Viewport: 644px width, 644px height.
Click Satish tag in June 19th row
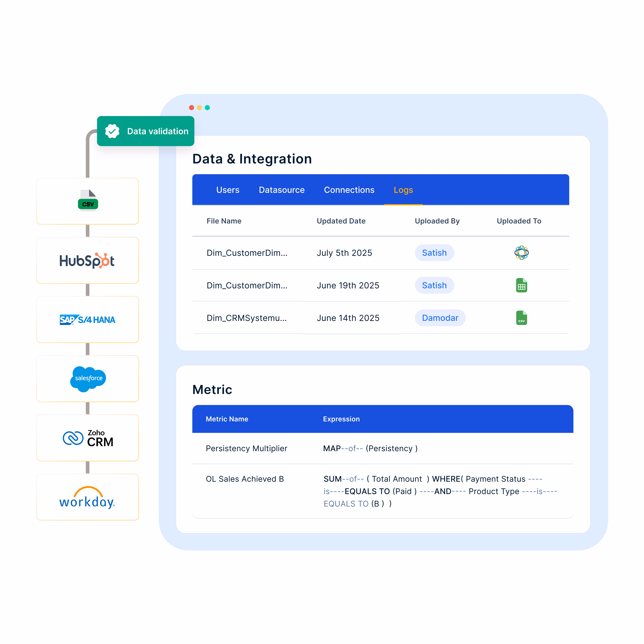[x=434, y=285]
